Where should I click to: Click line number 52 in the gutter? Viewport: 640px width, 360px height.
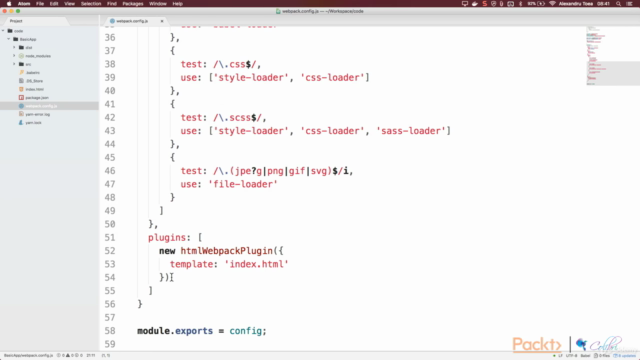[x=110, y=251]
